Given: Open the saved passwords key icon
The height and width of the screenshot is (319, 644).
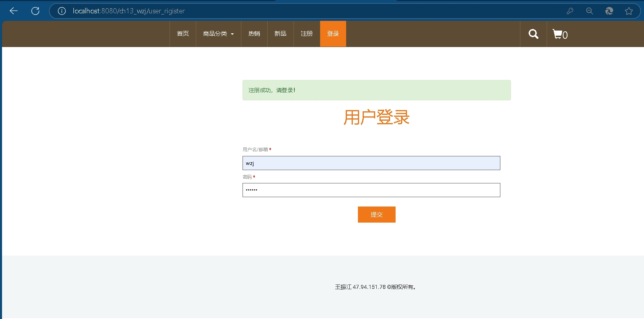Looking at the screenshot, I should click(x=570, y=11).
